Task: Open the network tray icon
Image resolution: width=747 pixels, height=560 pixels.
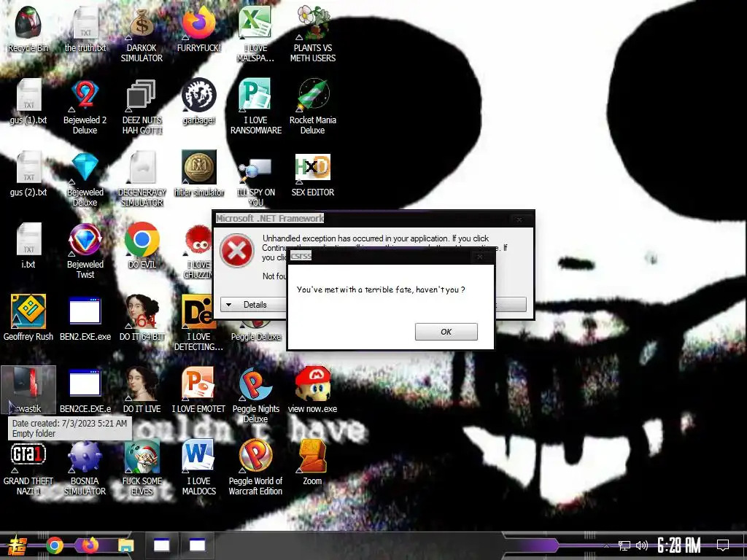Action: [624, 545]
